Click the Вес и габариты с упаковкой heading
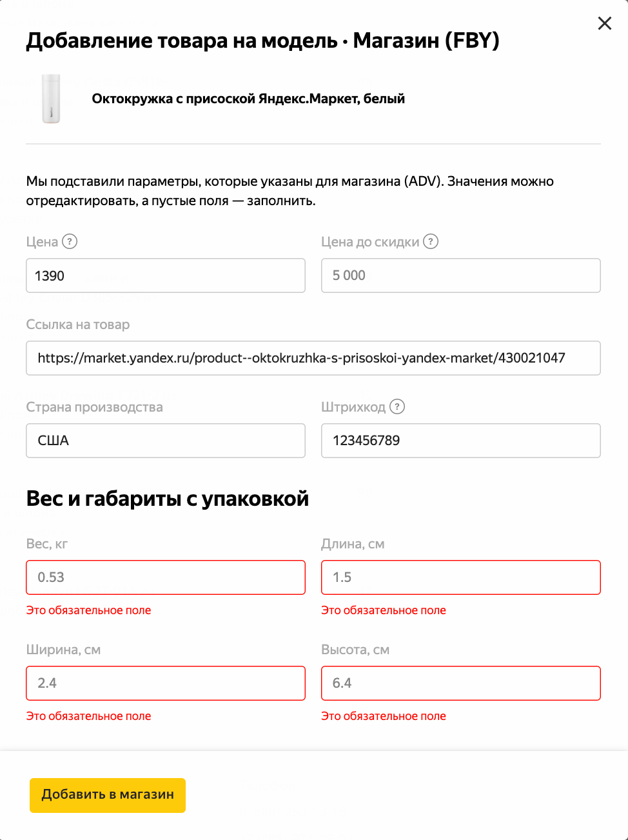The image size is (628, 840). point(168,499)
